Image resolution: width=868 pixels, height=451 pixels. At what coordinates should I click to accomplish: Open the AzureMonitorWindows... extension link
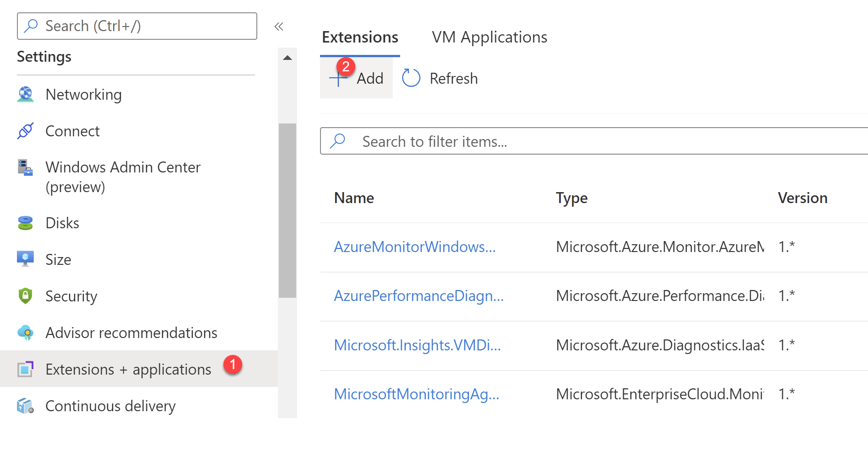click(x=415, y=247)
